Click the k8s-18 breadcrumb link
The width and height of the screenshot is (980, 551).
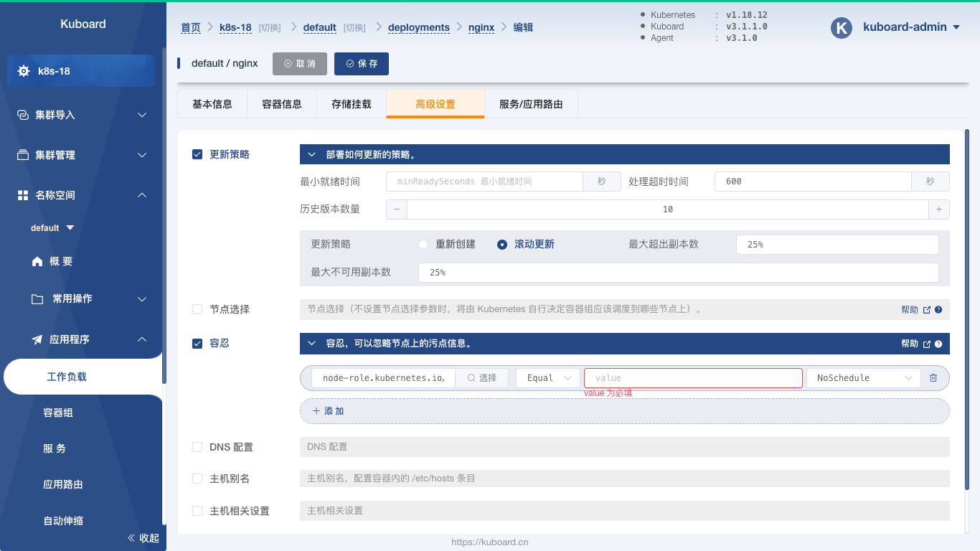coord(235,27)
